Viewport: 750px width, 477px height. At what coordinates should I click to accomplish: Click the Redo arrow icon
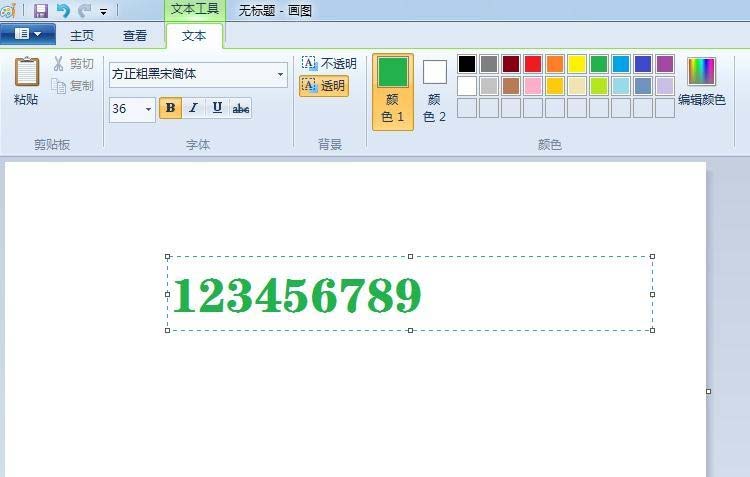[x=84, y=10]
